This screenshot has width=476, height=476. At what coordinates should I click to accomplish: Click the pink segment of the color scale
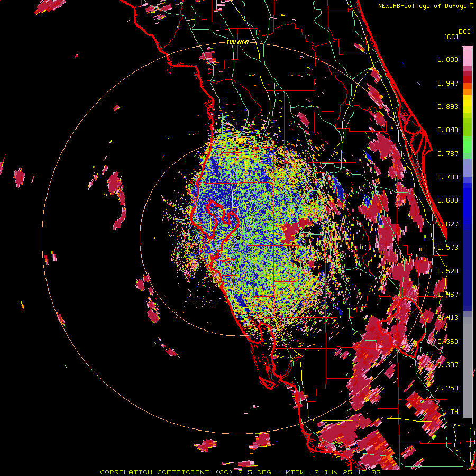pyautogui.click(x=467, y=56)
